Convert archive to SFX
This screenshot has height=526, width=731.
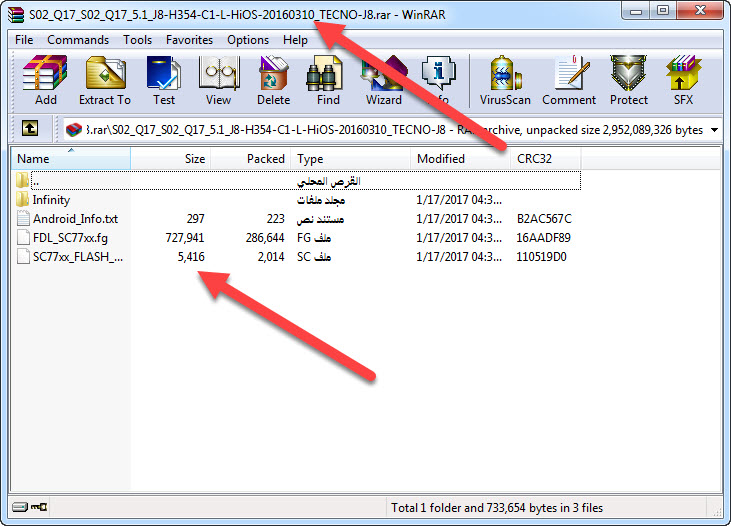click(x=683, y=80)
